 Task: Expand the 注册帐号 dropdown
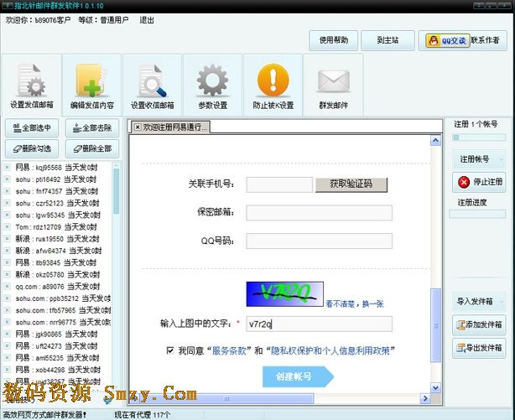pos(502,159)
